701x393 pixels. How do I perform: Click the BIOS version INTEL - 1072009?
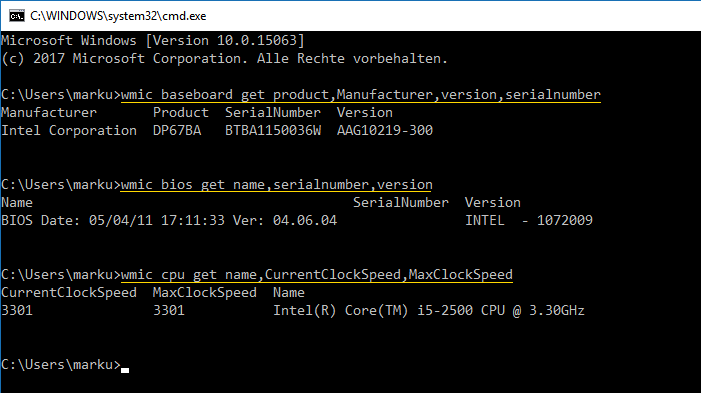(x=529, y=220)
